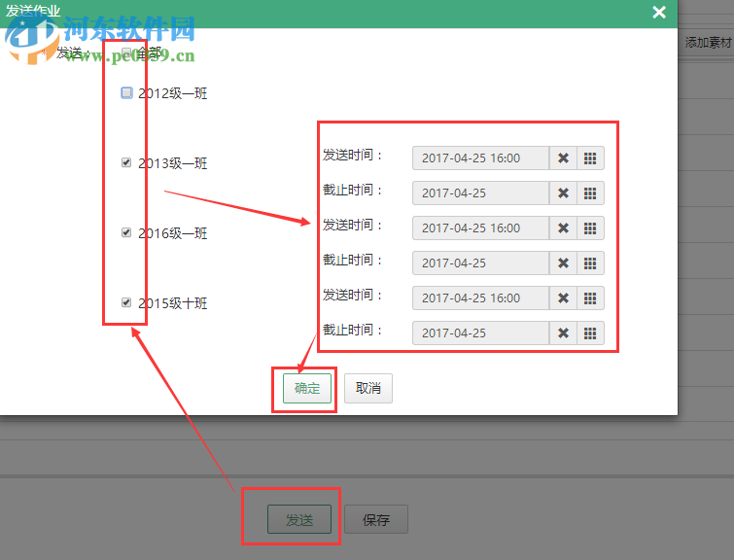The width and height of the screenshot is (734, 560).
Task: Edit the third 发送时间 date input
Action: point(481,297)
